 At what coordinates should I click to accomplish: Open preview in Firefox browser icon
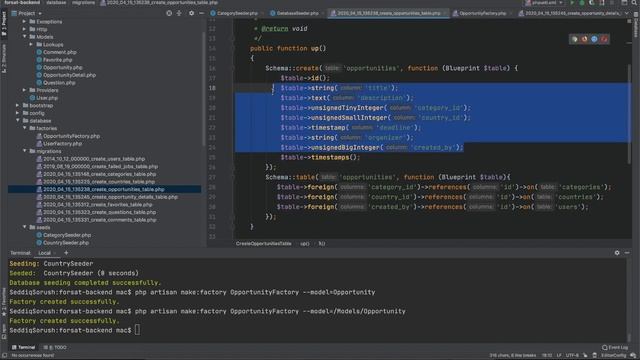coord(584,39)
